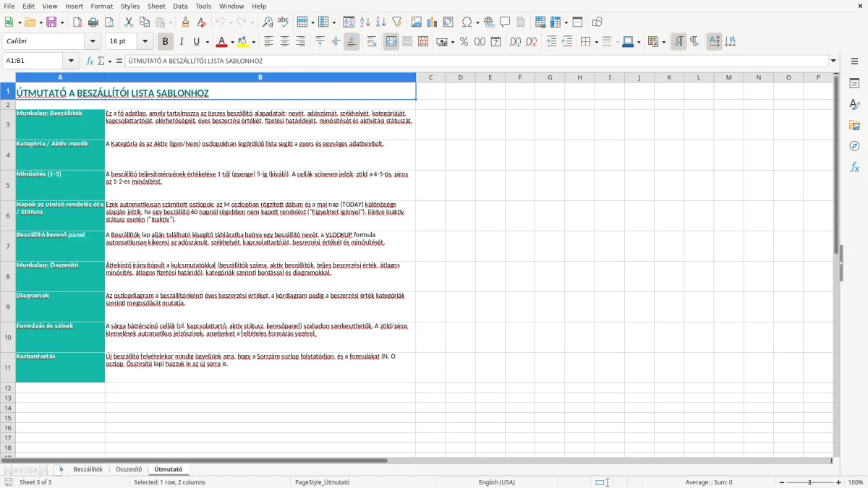The height and width of the screenshot is (488, 868).
Task: Click Add Decimal Place icon
Action: tap(515, 42)
